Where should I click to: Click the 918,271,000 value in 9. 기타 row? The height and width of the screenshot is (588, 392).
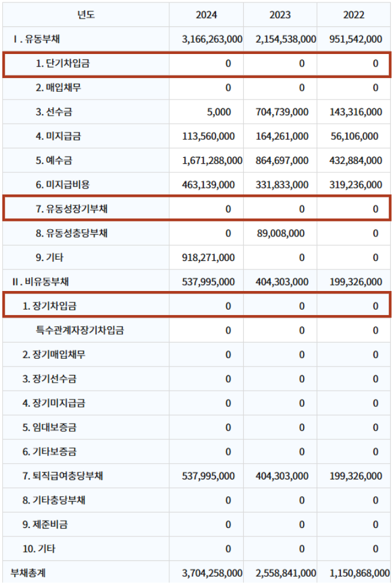coord(208,257)
